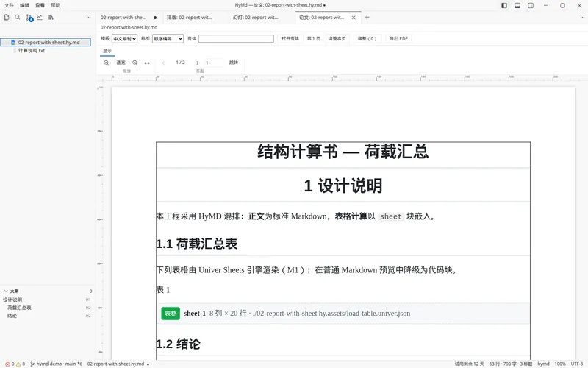The height and width of the screenshot is (368, 588).
Task: Click the 第 1 页 page label
Action: [x=314, y=39]
